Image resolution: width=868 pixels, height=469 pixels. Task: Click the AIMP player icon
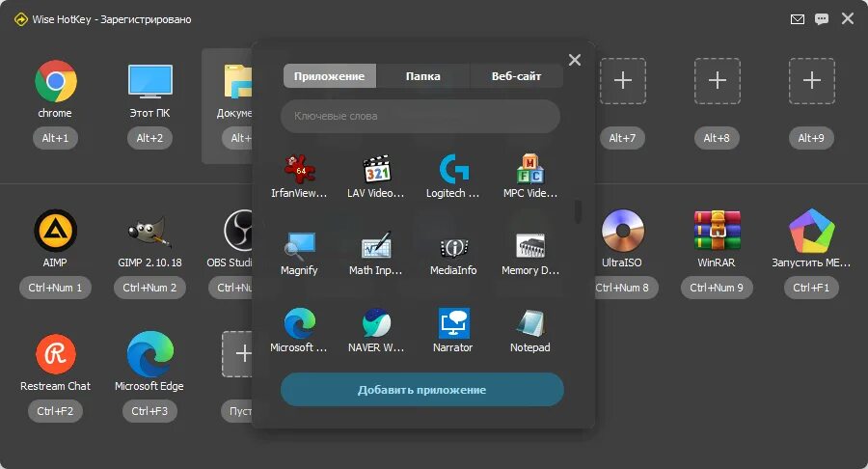(55, 231)
